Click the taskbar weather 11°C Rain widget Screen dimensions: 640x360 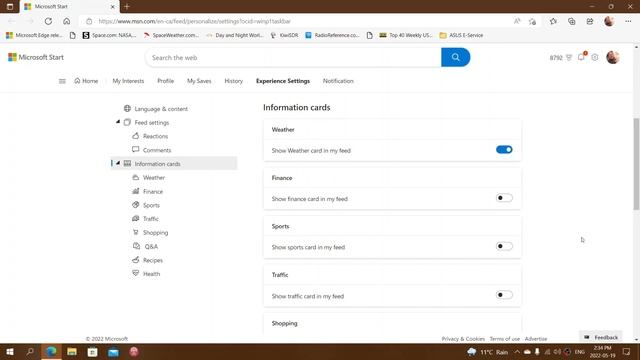[x=488, y=352]
